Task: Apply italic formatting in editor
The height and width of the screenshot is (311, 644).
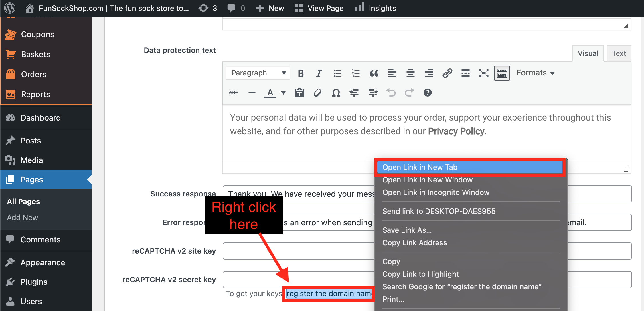Action: click(x=319, y=73)
